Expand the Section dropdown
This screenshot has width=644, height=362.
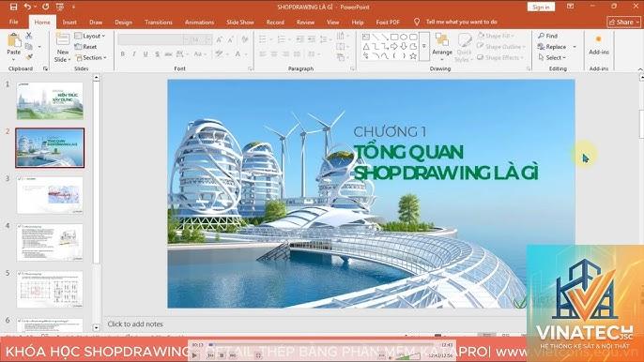pyautogui.click(x=91, y=58)
